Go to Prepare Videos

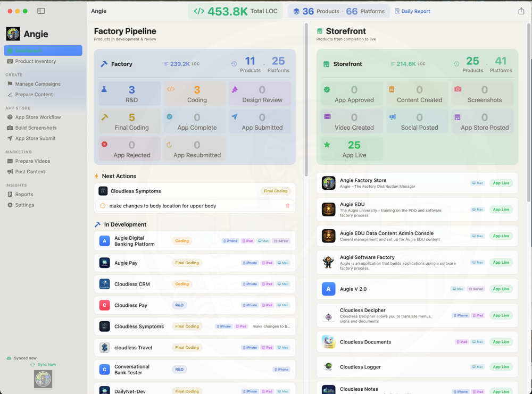[x=43, y=161]
